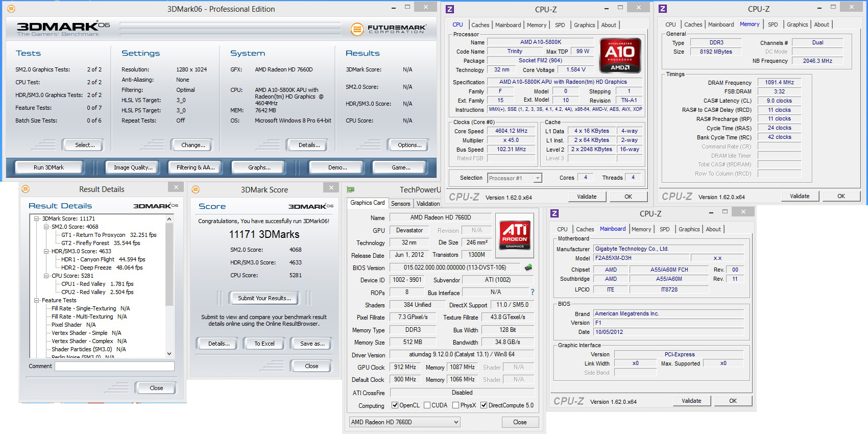Switch to the Sensors tab in GPU-Z

point(401,203)
